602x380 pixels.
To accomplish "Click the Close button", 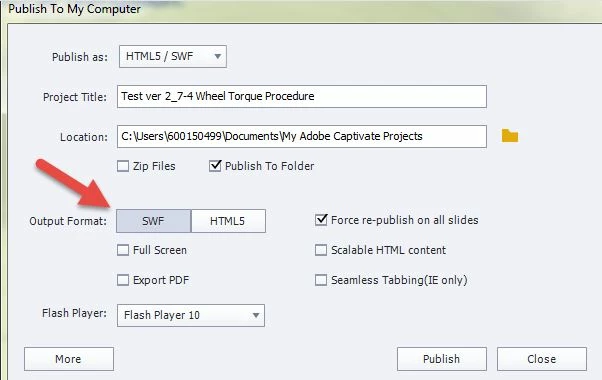I will [x=542, y=359].
